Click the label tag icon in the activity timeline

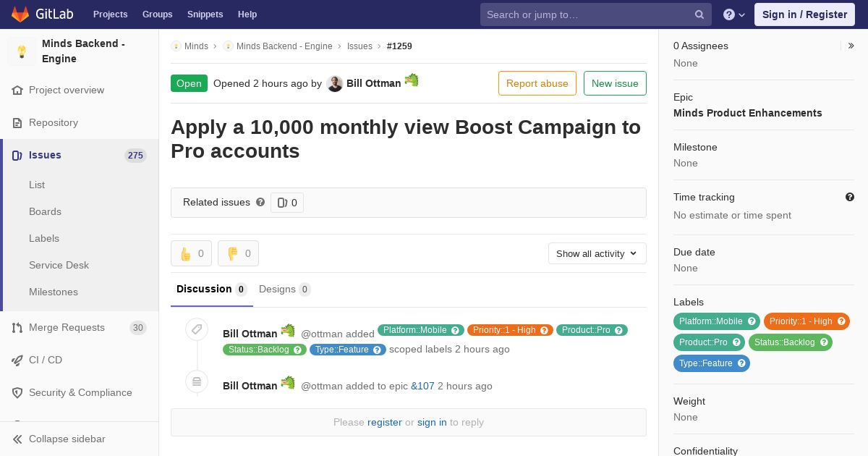coord(197,330)
